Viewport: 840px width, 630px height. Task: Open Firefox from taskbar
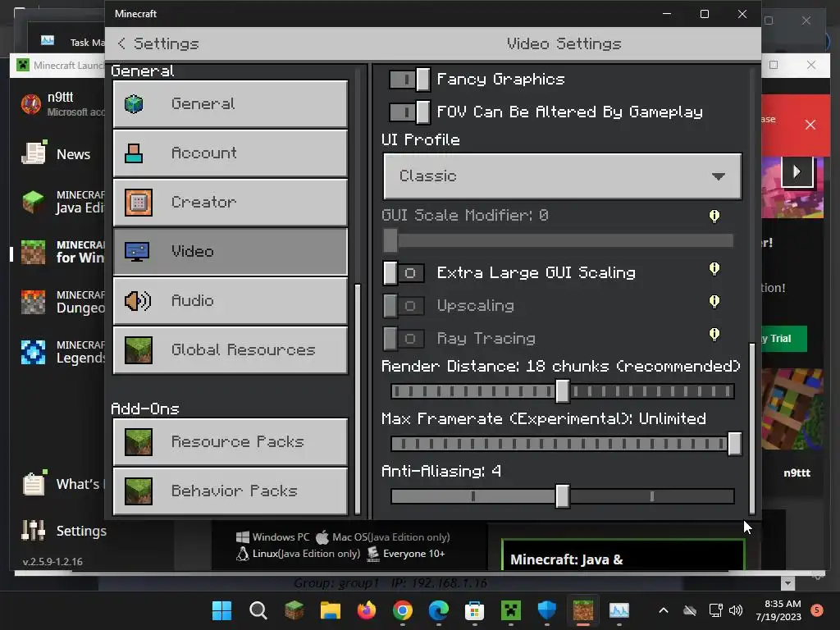pyautogui.click(x=367, y=610)
